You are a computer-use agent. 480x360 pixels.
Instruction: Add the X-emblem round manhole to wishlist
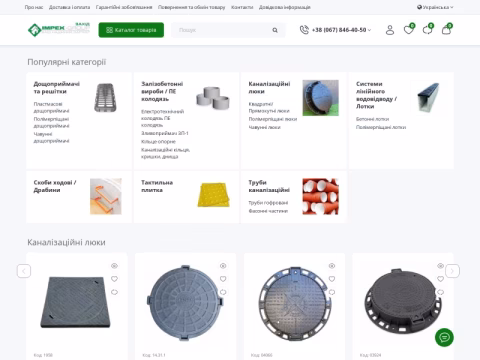[332, 279]
